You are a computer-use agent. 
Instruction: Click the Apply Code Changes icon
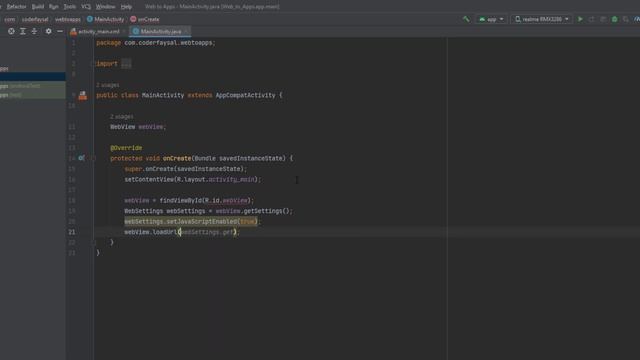point(603,19)
